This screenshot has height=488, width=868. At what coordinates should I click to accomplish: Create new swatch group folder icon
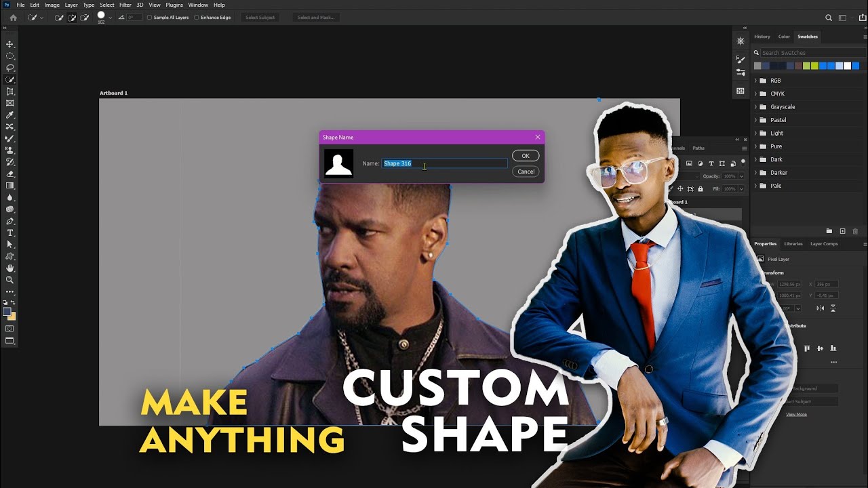pos(829,231)
